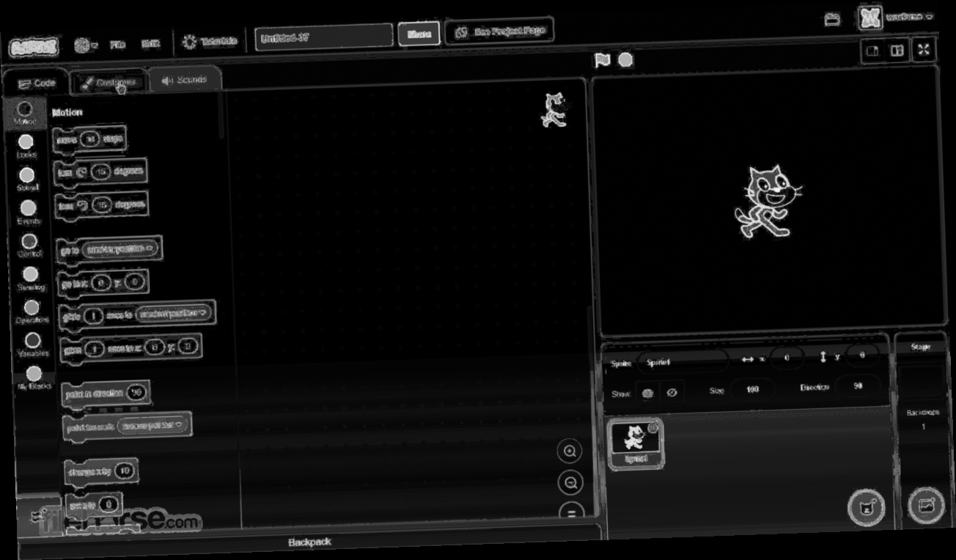Select the Sensing block category

point(30,279)
